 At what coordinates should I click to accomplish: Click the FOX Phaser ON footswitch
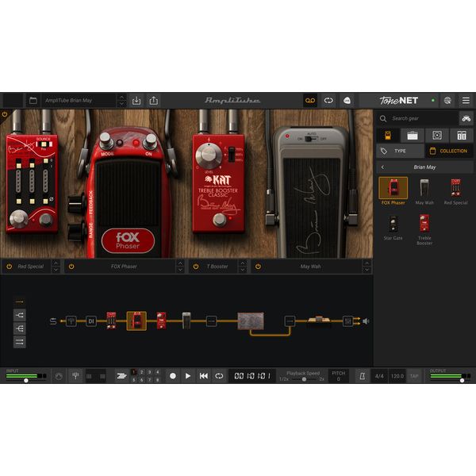150,141
